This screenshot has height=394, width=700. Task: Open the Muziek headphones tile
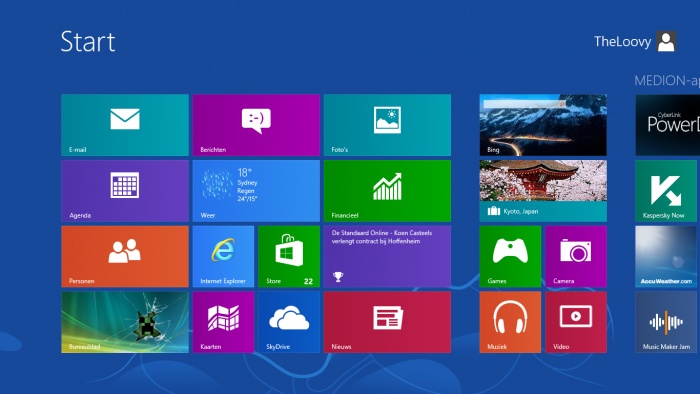(x=510, y=322)
